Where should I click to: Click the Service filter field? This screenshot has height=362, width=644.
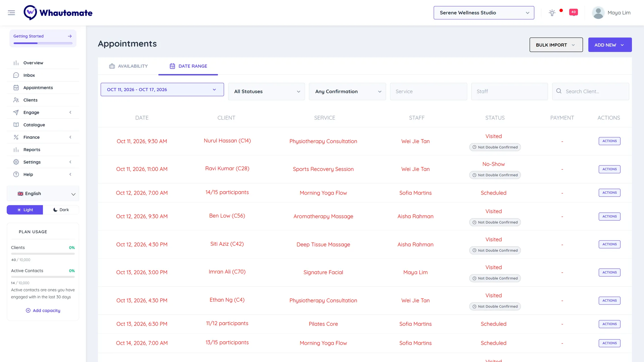click(429, 92)
